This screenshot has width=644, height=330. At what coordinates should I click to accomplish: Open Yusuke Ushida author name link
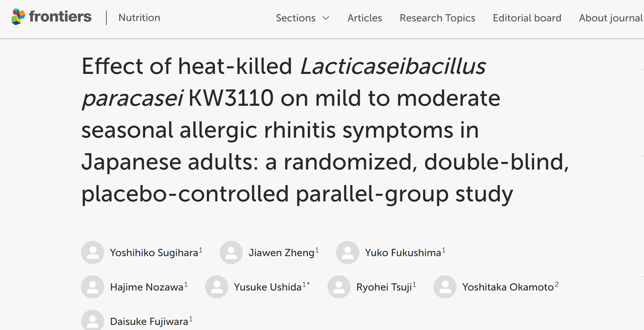pyautogui.click(x=268, y=287)
